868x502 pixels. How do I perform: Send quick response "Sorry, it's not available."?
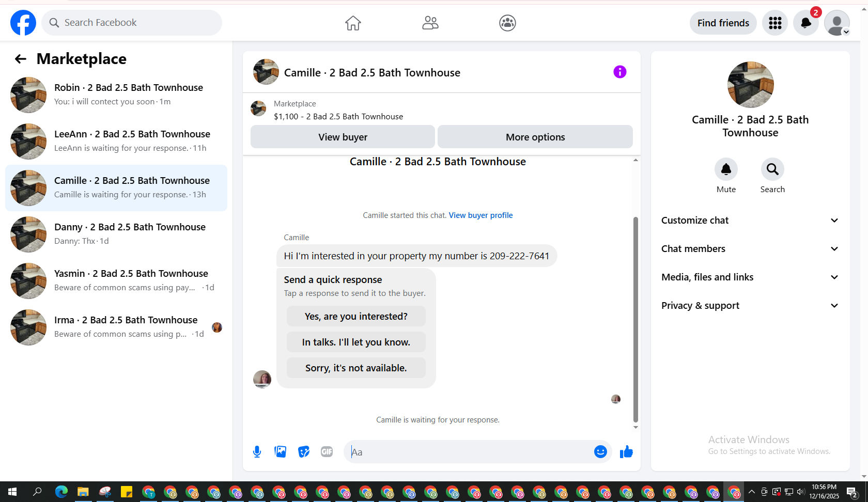coord(356,368)
